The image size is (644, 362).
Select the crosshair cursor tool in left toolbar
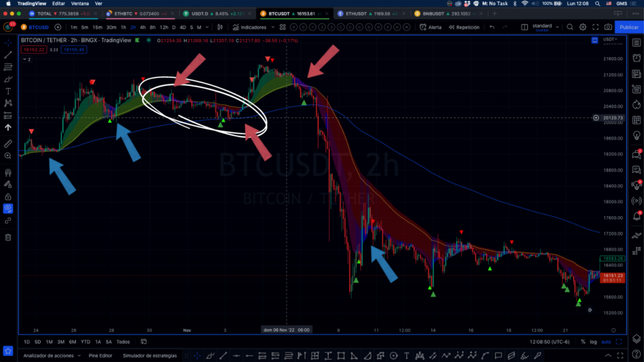click(x=8, y=43)
